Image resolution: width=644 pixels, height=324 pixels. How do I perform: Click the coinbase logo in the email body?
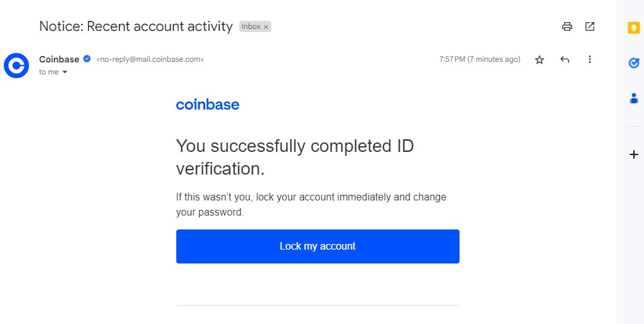point(208,105)
